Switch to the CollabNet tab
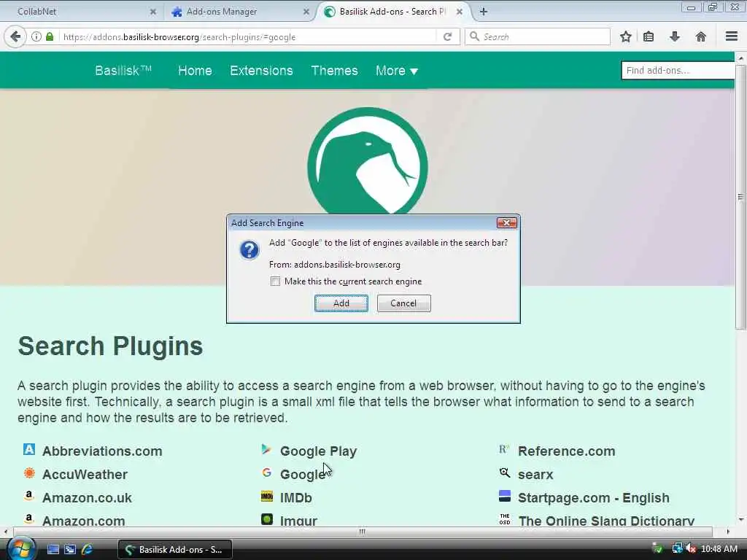This screenshot has width=747, height=560. click(x=81, y=12)
